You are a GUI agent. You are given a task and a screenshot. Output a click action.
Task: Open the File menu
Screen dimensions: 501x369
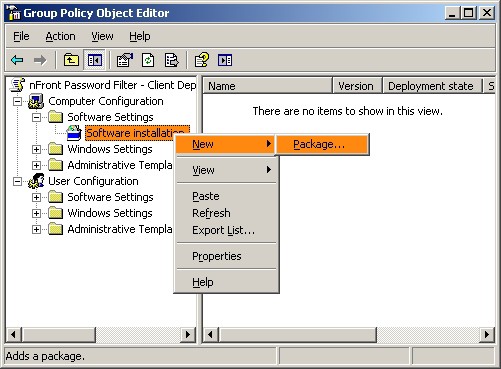pos(21,36)
